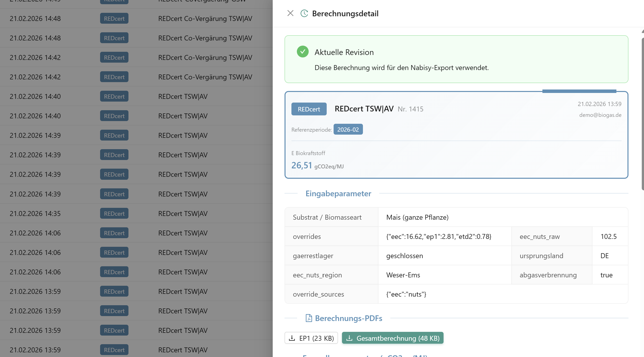Click the green checkmark icon for Aktuelle Revision
The height and width of the screenshot is (357, 644).
[303, 52]
